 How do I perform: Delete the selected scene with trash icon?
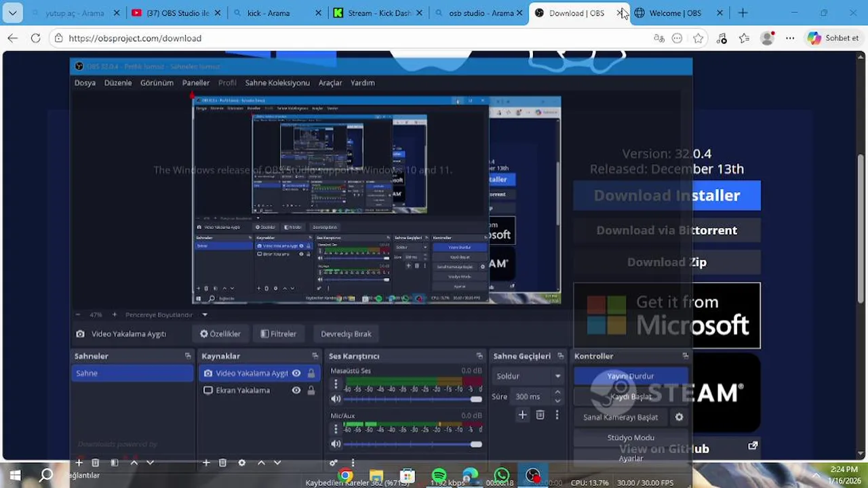[x=96, y=462]
